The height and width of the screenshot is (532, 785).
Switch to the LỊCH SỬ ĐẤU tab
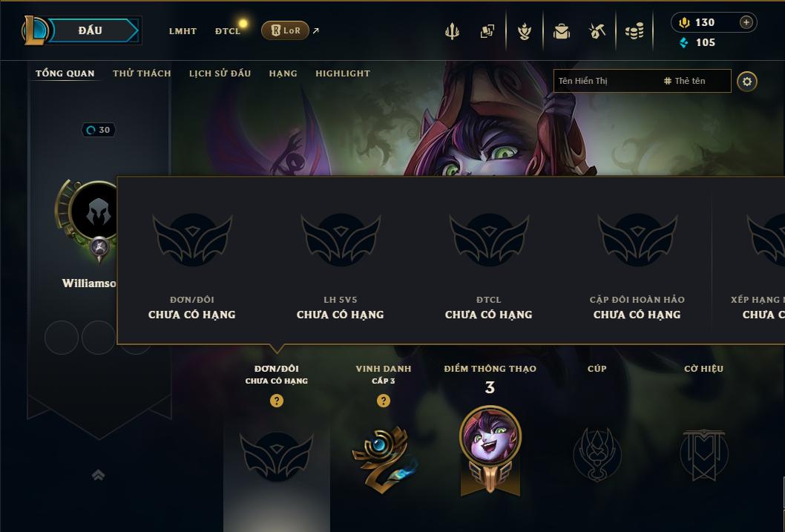(220, 73)
